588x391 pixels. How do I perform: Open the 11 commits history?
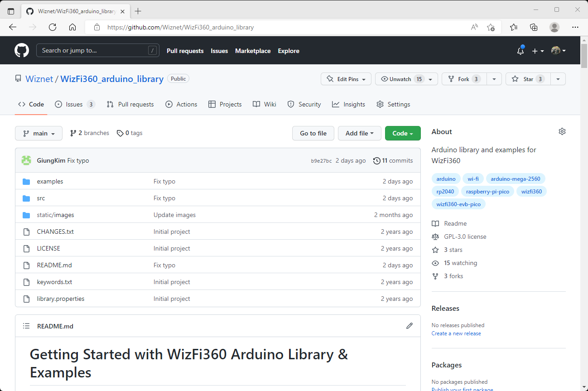click(x=393, y=160)
